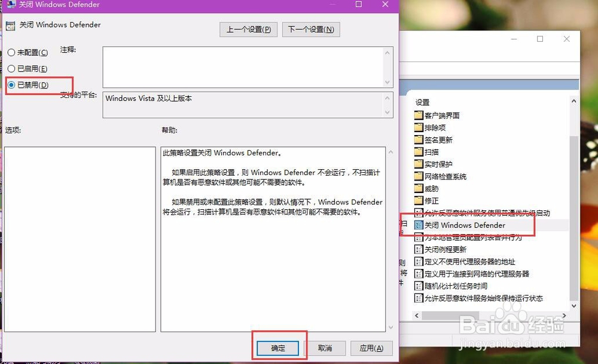Click the 应用(A) button

click(x=371, y=348)
